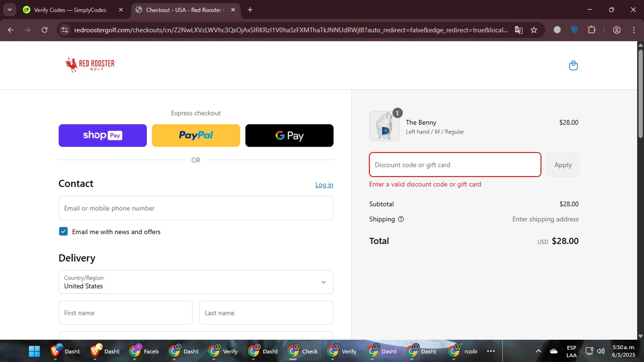Screen dimensions: 644x362
Task: Click the Left hand / M / Regular variant text
Action: (435, 132)
